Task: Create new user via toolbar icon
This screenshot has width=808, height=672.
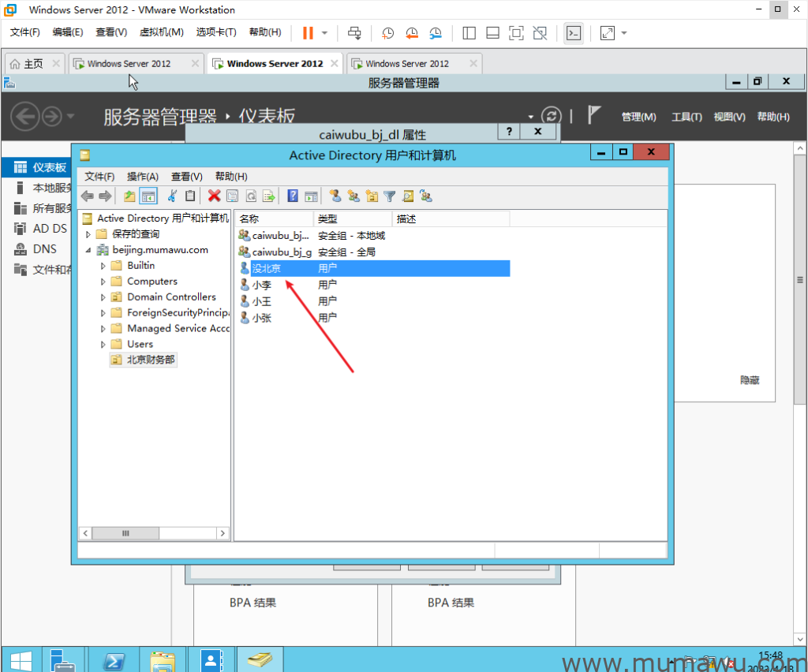Action: pos(335,196)
